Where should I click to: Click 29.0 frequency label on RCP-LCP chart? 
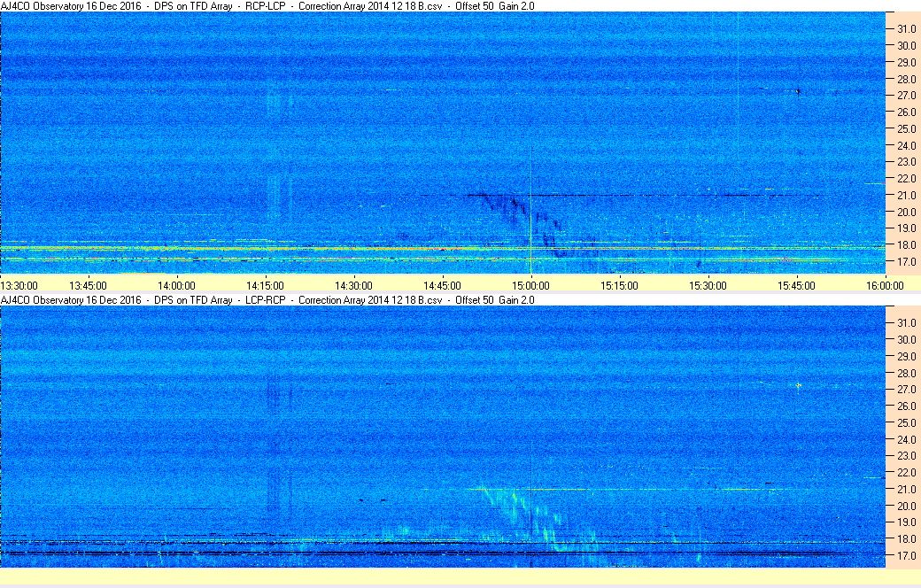coord(906,62)
